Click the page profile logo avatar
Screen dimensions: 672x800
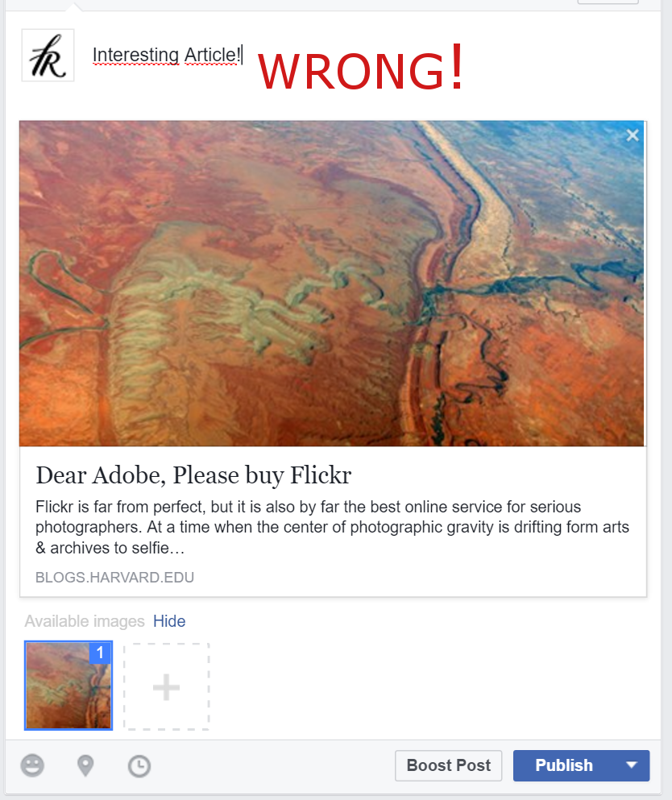(48, 55)
